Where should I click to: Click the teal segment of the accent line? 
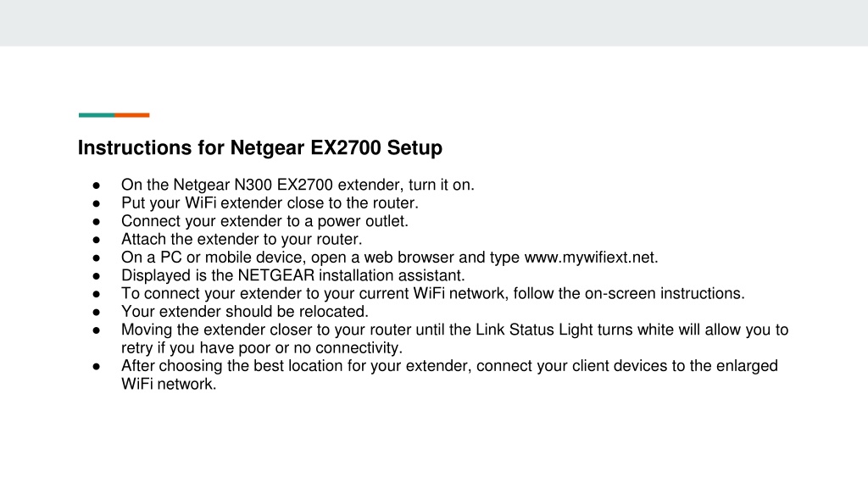[x=97, y=115]
